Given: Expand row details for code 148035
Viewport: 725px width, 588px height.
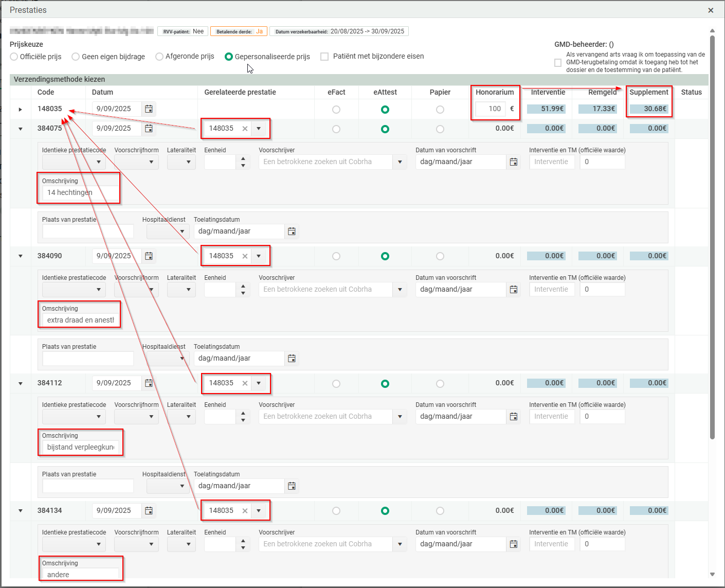Looking at the screenshot, I should click(21, 110).
